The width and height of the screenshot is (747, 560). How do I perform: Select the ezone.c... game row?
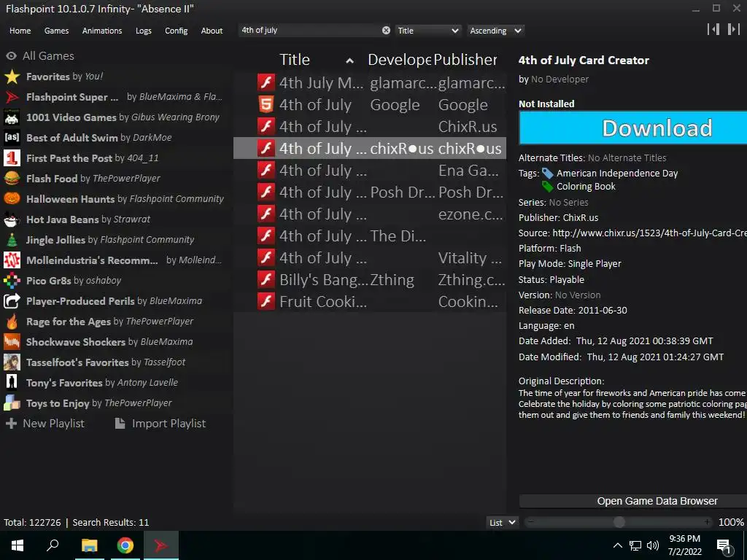click(x=370, y=214)
